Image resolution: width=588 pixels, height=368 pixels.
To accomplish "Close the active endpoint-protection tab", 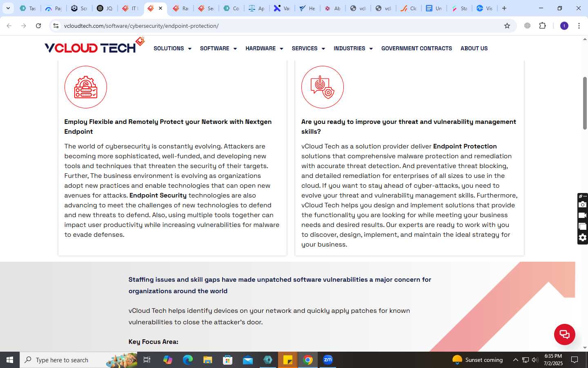I will (160, 8).
